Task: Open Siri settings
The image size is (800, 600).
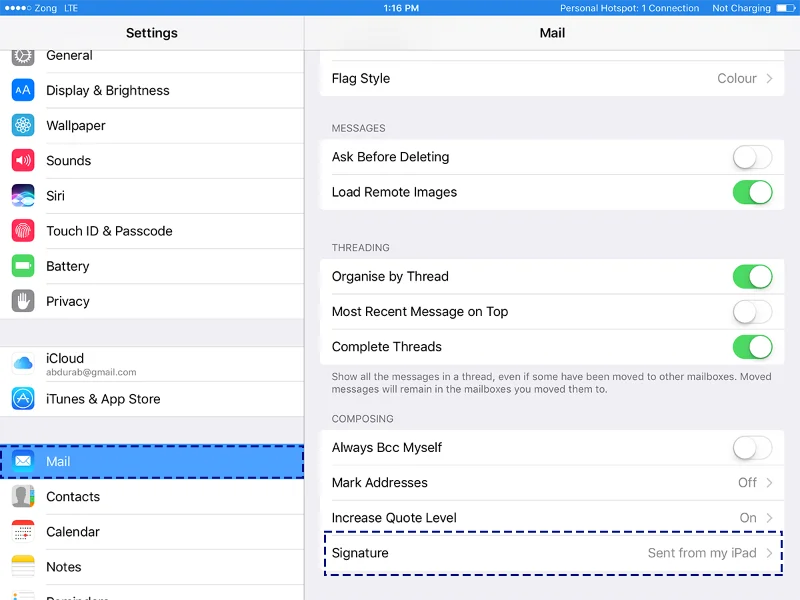Action: [x=152, y=195]
